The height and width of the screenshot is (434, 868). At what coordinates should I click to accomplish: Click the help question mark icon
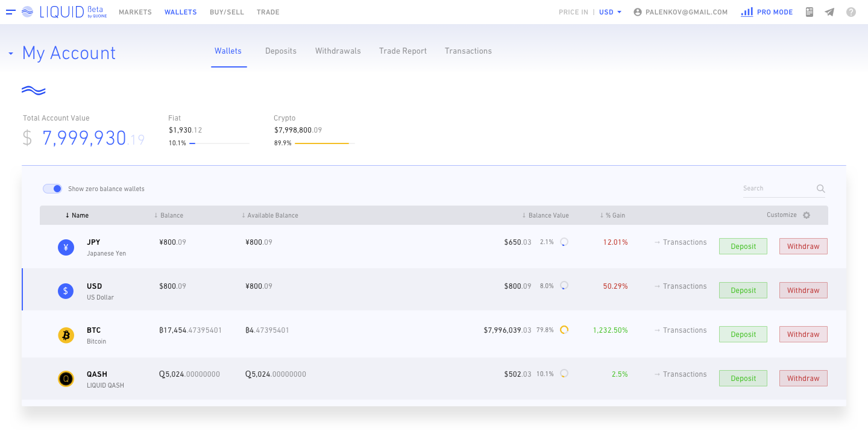click(x=851, y=12)
